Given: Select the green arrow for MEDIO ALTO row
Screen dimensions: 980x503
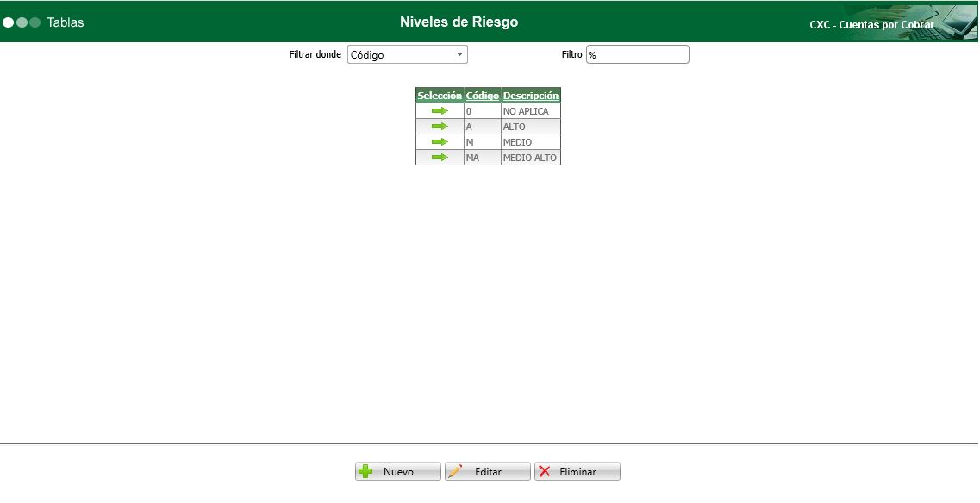Looking at the screenshot, I should pyautogui.click(x=440, y=157).
